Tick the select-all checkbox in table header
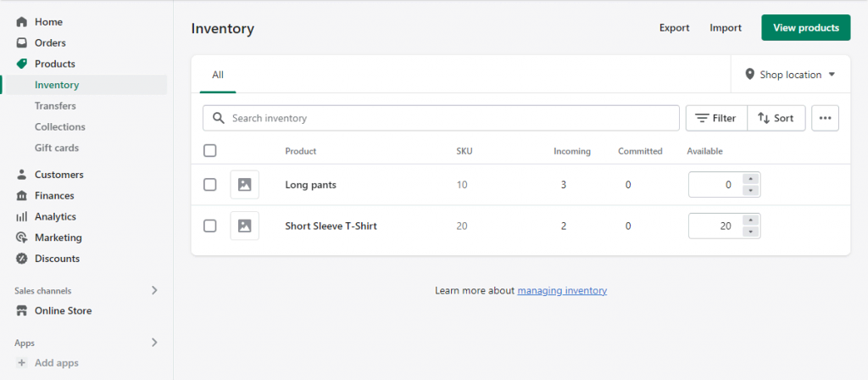Screen dimensions: 868x380 pyautogui.click(x=210, y=151)
